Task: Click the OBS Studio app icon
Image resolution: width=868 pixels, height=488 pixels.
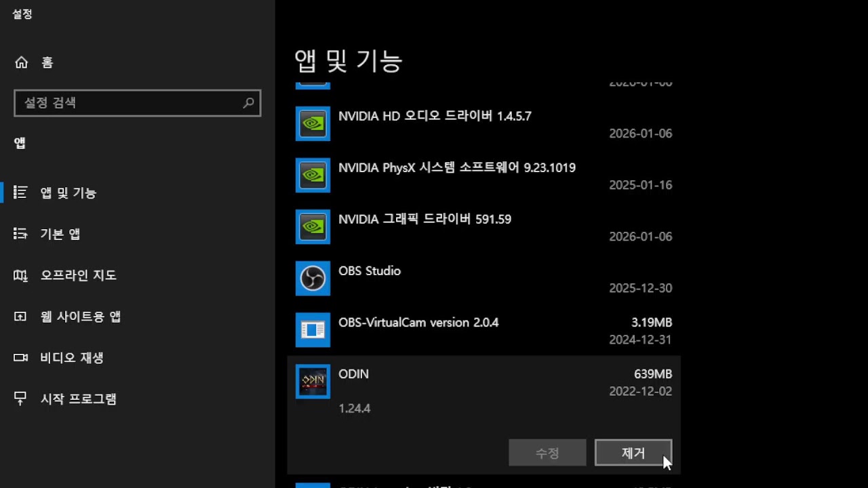Action: [x=313, y=278]
